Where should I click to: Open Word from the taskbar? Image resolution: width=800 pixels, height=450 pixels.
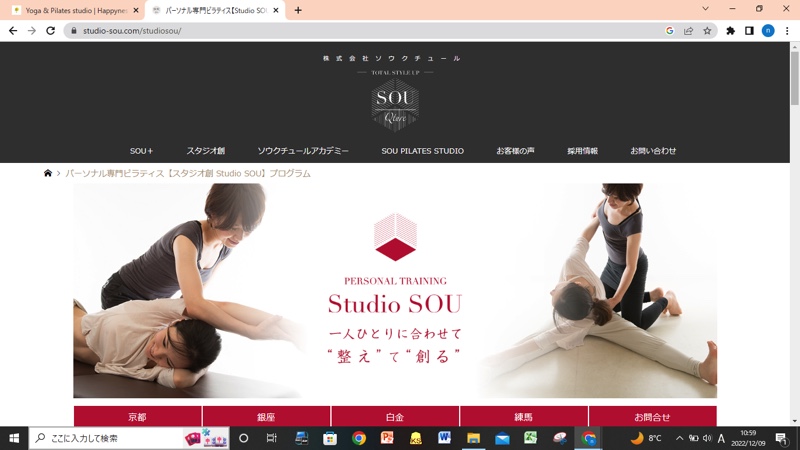point(444,438)
